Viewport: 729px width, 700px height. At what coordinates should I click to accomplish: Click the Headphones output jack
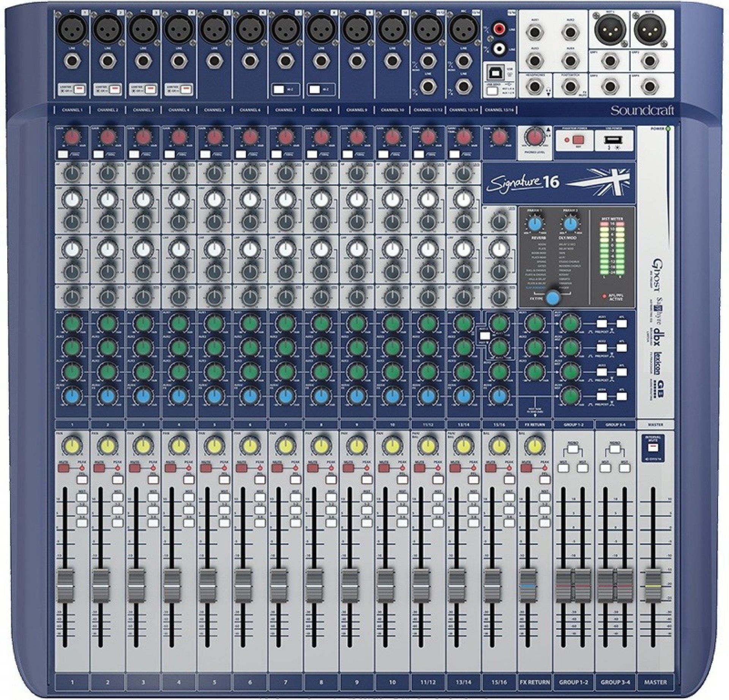pyautogui.click(x=534, y=87)
